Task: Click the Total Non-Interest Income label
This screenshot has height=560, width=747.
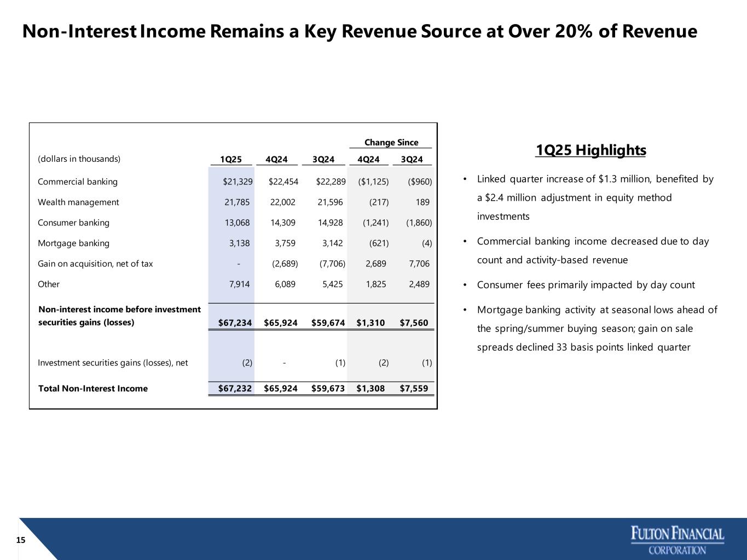Action: 92,388
